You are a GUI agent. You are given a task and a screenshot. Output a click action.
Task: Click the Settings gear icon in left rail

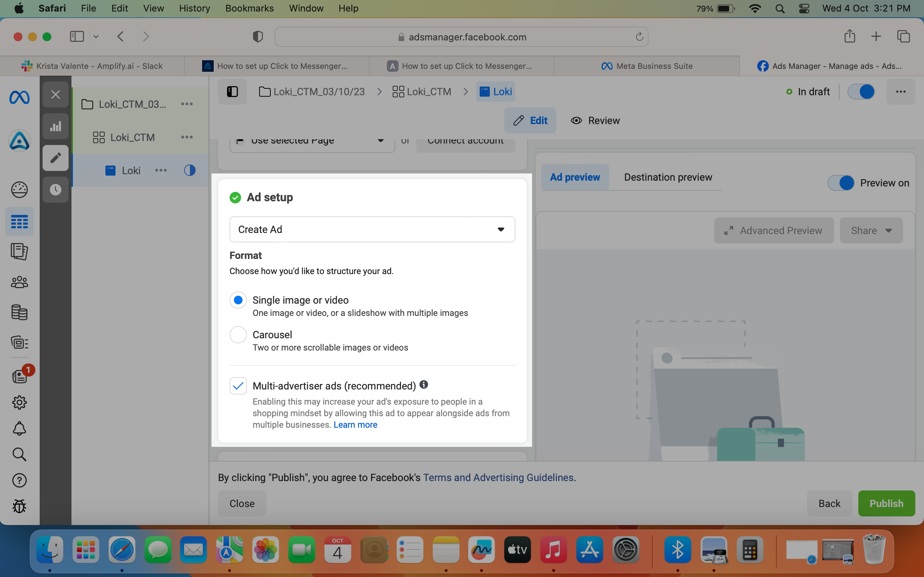pyautogui.click(x=19, y=402)
